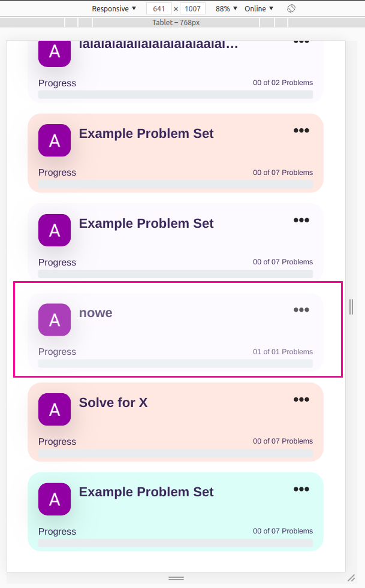
Task: Click the A avatar on the teal Example Problem Set card
Action: pyautogui.click(x=54, y=499)
